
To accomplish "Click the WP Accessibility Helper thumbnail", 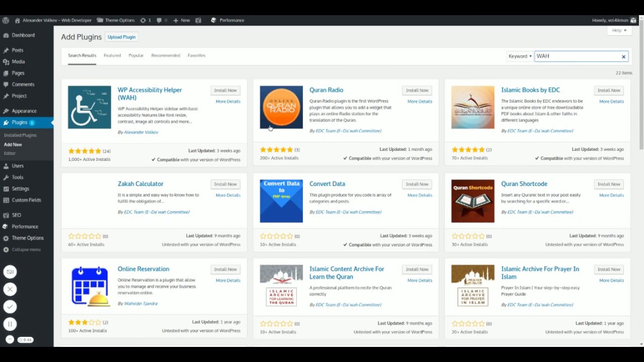I will pyautogui.click(x=90, y=107).
